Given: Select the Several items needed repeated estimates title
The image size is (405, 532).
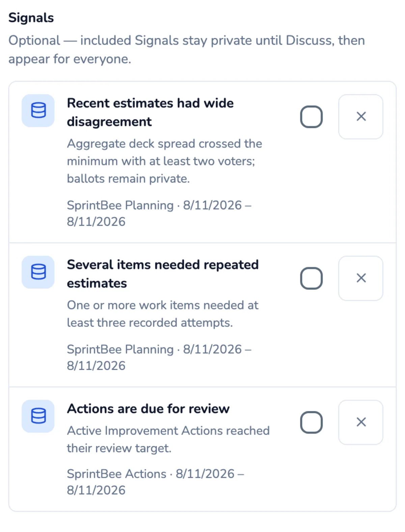Looking at the screenshot, I should pyautogui.click(x=163, y=274).
